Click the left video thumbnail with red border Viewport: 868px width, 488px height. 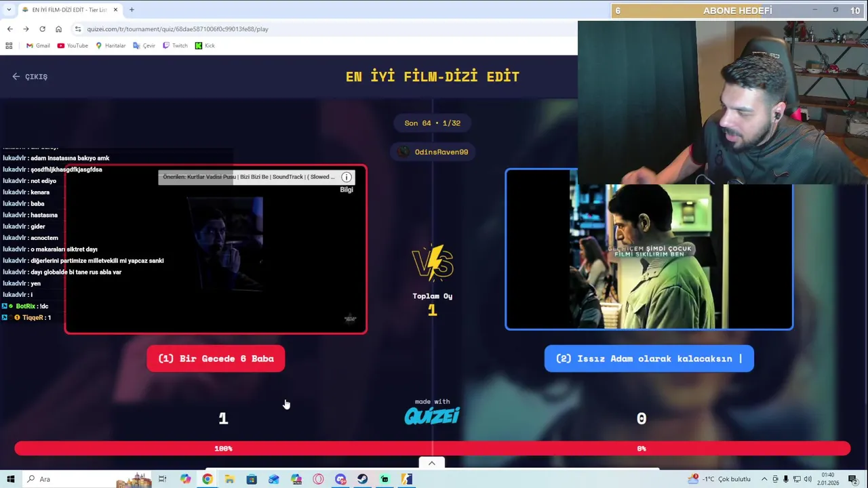point(216,249)
